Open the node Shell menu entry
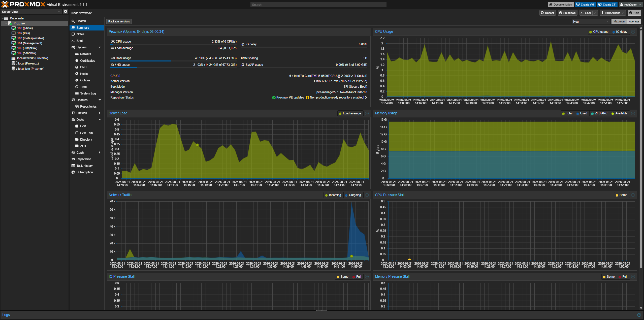Image resolution: width=644 pixels, height=320 pixels. [x=87, y=41]
